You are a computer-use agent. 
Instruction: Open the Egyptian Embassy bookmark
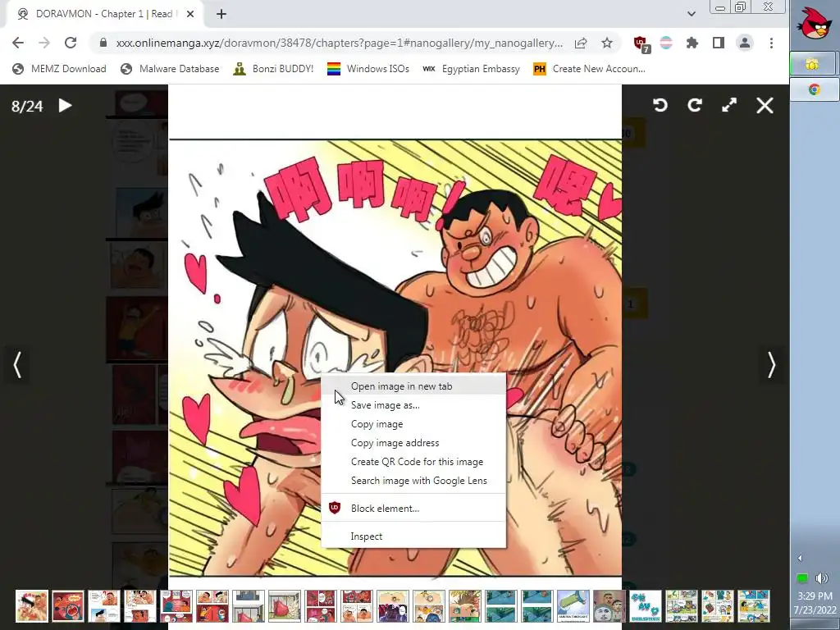(471, 69)
